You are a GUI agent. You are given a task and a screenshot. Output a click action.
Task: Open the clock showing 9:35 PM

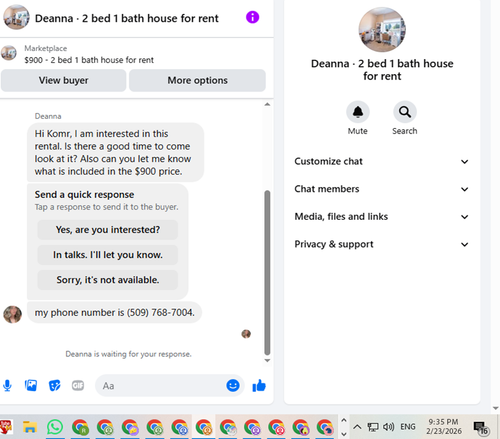point(444,427)
